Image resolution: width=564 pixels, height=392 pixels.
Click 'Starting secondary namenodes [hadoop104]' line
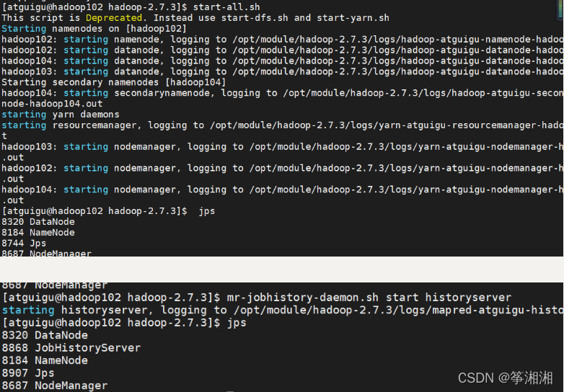pyautogui.click(x=114, y=82)
